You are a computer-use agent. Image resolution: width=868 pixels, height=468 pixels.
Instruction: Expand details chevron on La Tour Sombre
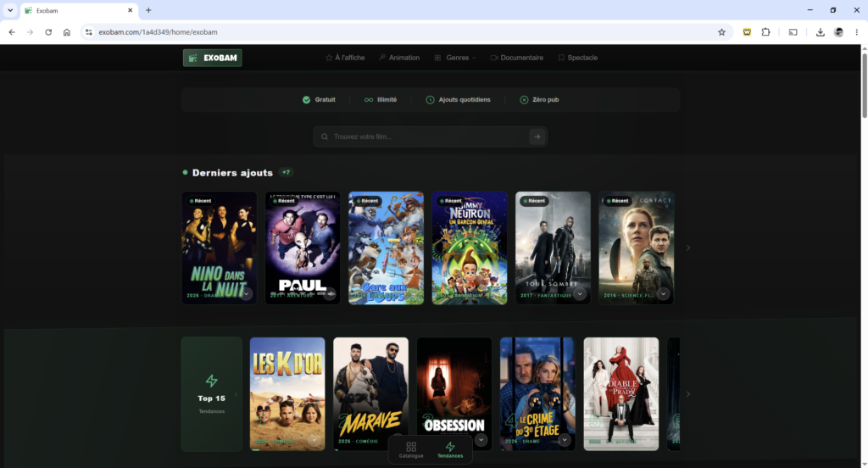tap(580, 293)
